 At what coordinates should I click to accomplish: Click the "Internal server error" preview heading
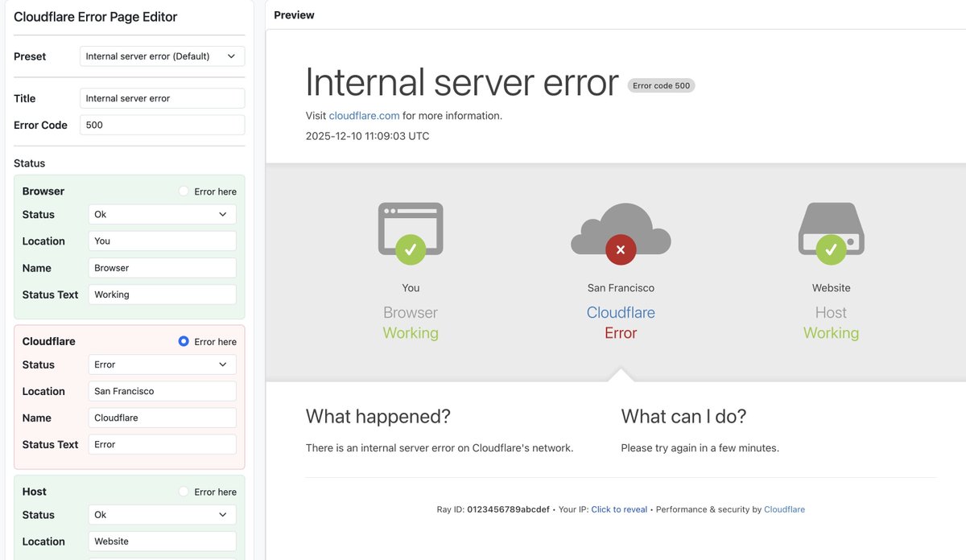coord(462,82)
